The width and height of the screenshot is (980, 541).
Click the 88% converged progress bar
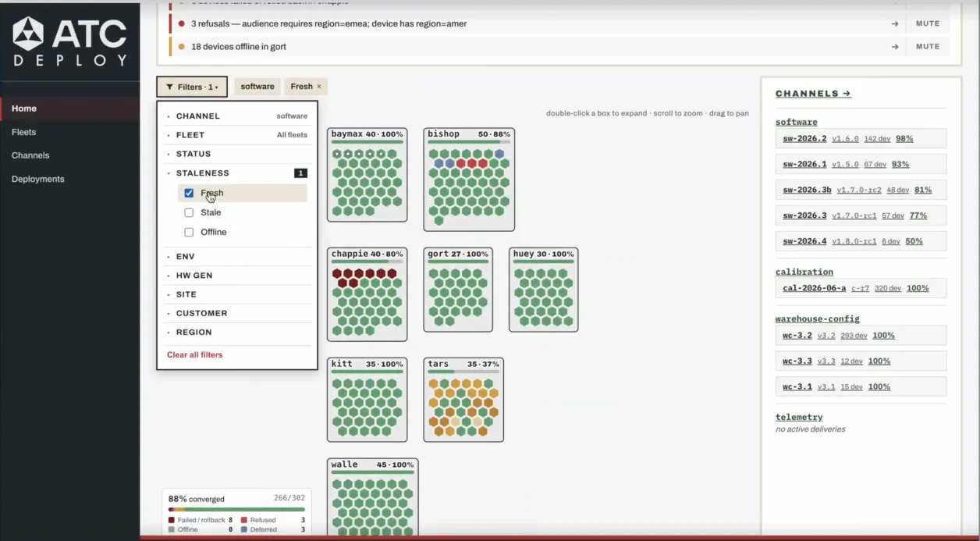(x=236, y=509)
